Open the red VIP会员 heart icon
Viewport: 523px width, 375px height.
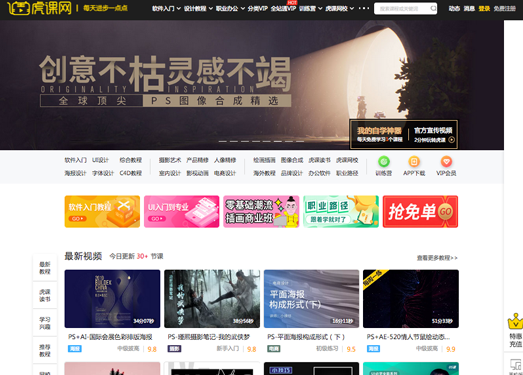click(x=446, y=161)
